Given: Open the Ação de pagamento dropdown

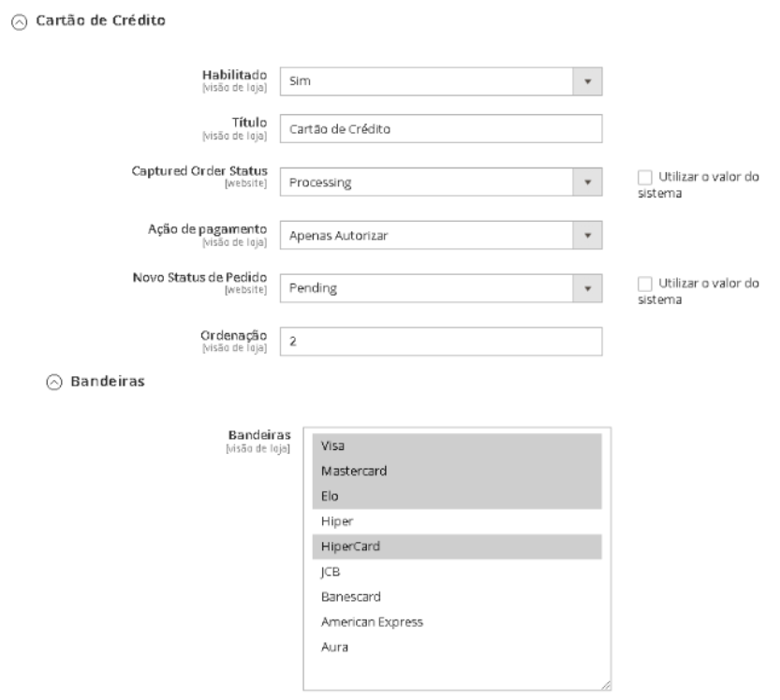Looking at the screenshot, I should (x=440, y=235).
